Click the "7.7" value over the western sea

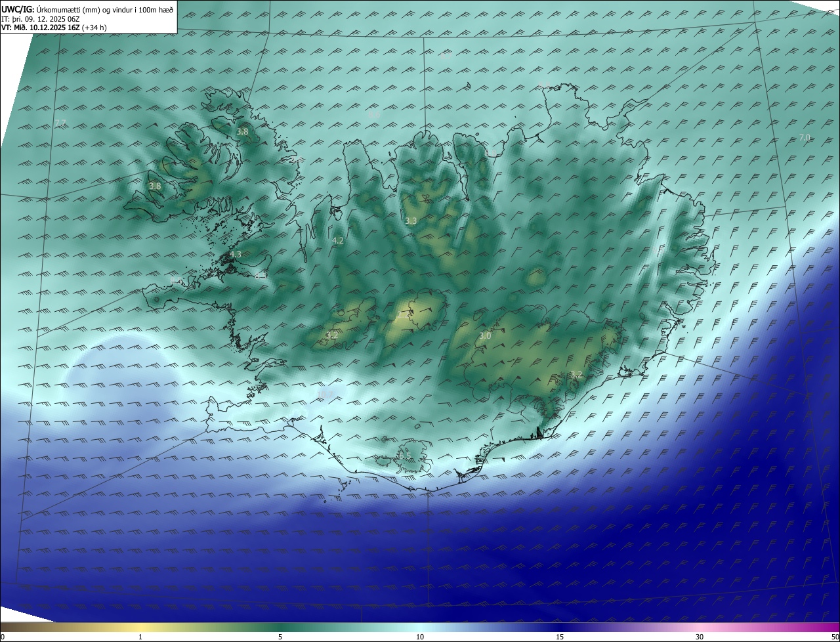coord(60,123)
